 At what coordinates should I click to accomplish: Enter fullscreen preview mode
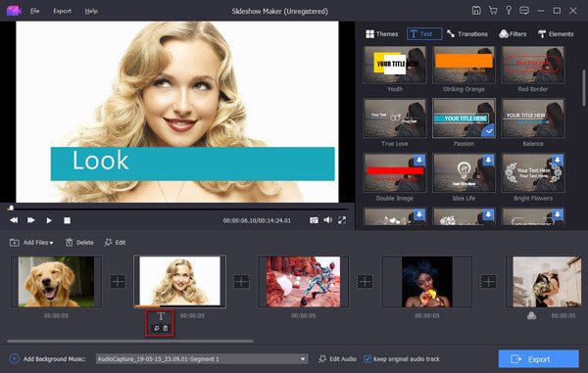342,220
